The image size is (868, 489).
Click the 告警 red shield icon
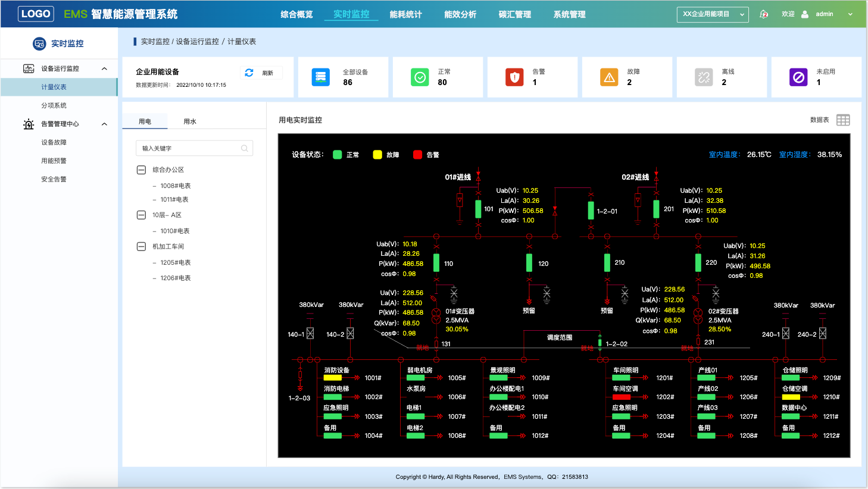click(x=514, y=77)
